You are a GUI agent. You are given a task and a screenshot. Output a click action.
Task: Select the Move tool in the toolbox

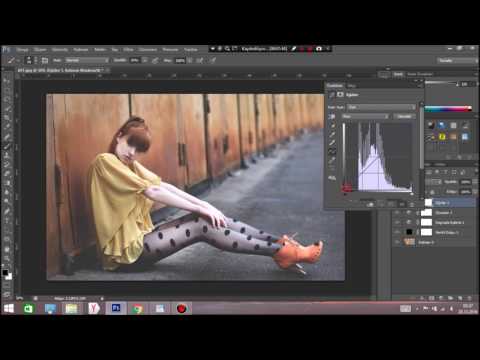pyautogui.click(x=6, y=80)
